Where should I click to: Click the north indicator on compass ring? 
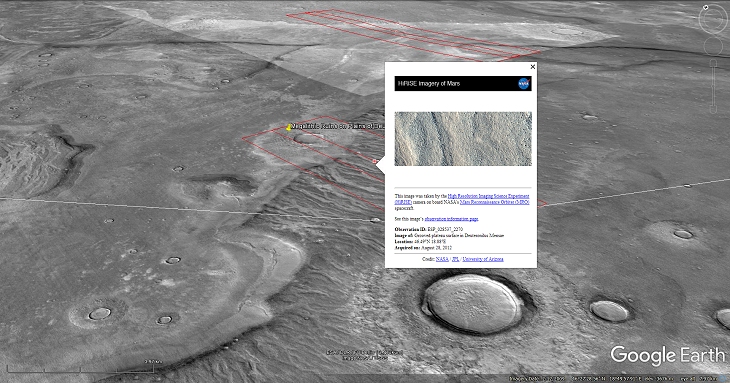tap(705, 7)
